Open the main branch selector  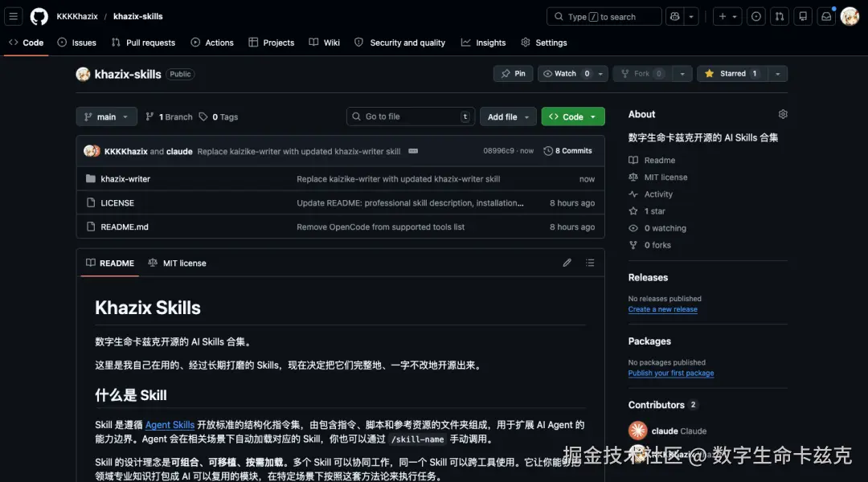(106, 116)
